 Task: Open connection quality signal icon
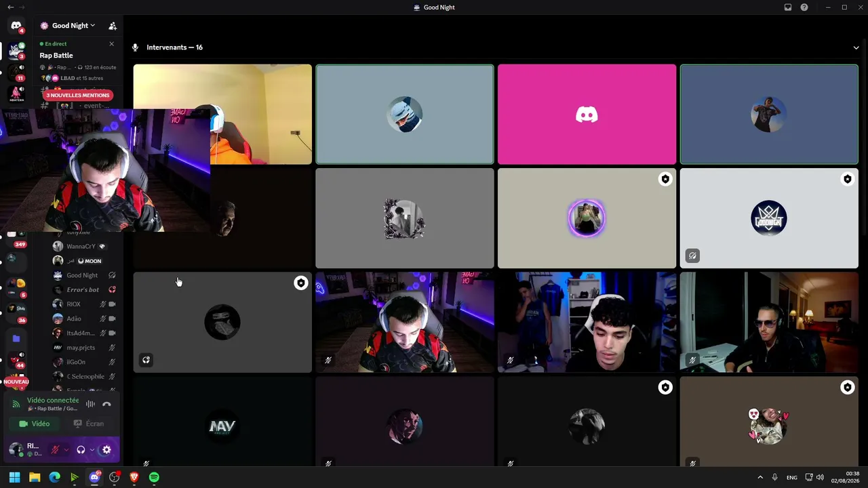[x=16, y=404]
